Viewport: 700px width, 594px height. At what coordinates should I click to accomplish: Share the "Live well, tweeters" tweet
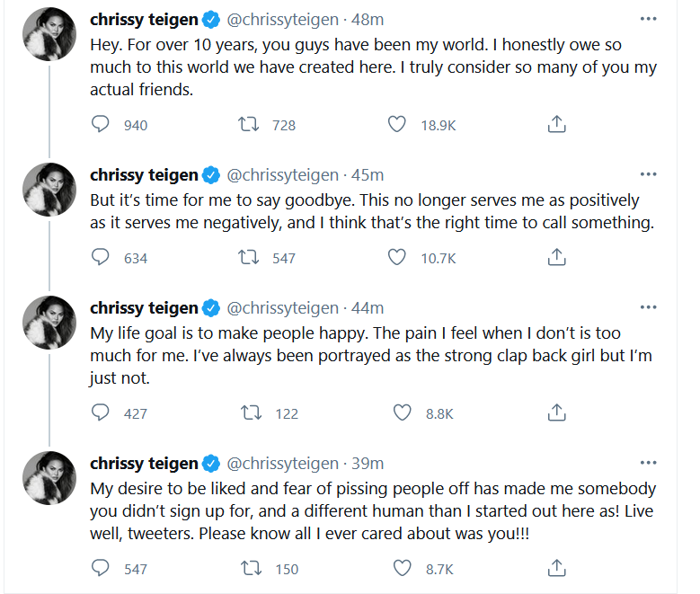tap(556, 568)
